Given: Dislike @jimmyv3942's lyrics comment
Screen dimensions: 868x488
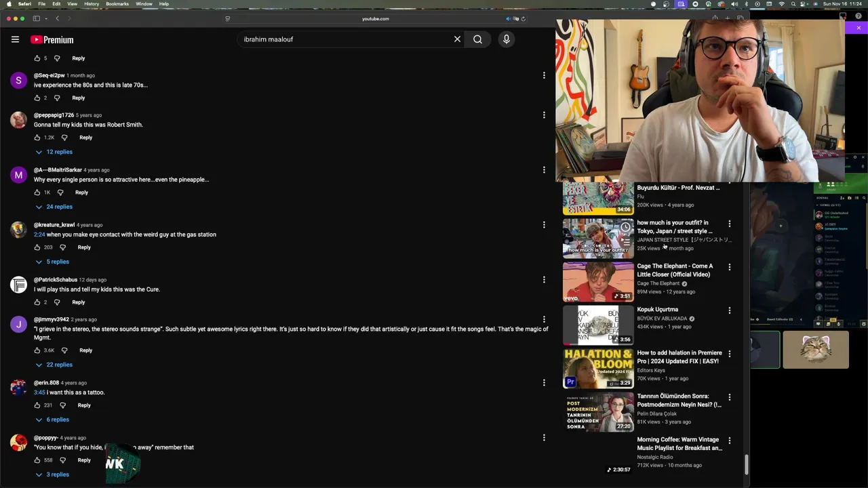Looking at the screenshot, I should pyautogui.click(x=64, y=350).
